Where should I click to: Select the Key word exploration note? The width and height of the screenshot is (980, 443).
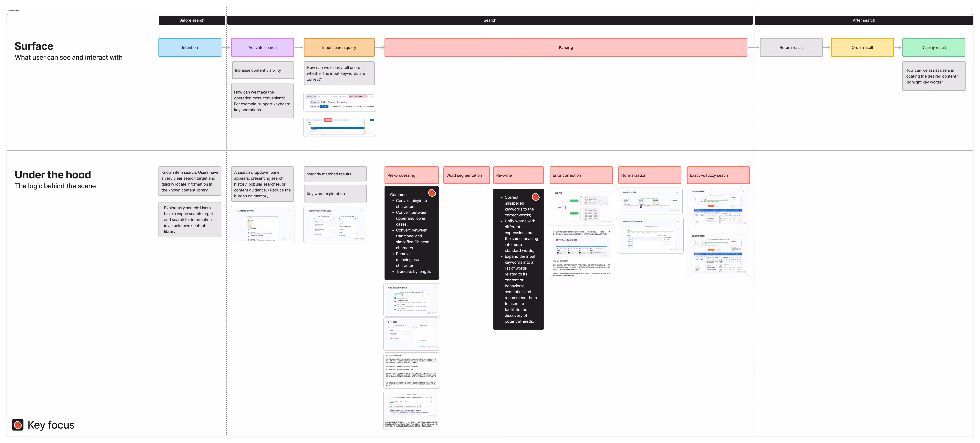pyautogui.click(x=335, y=194)
